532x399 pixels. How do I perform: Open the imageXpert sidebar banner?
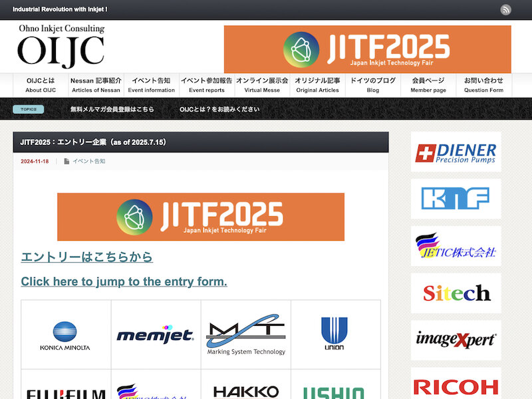(x=456, y=340)
